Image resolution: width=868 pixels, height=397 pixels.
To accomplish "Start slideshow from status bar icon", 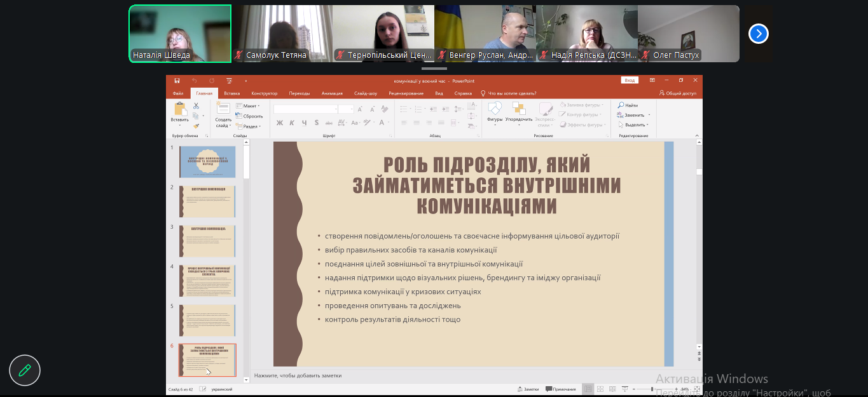I will 626,389.
